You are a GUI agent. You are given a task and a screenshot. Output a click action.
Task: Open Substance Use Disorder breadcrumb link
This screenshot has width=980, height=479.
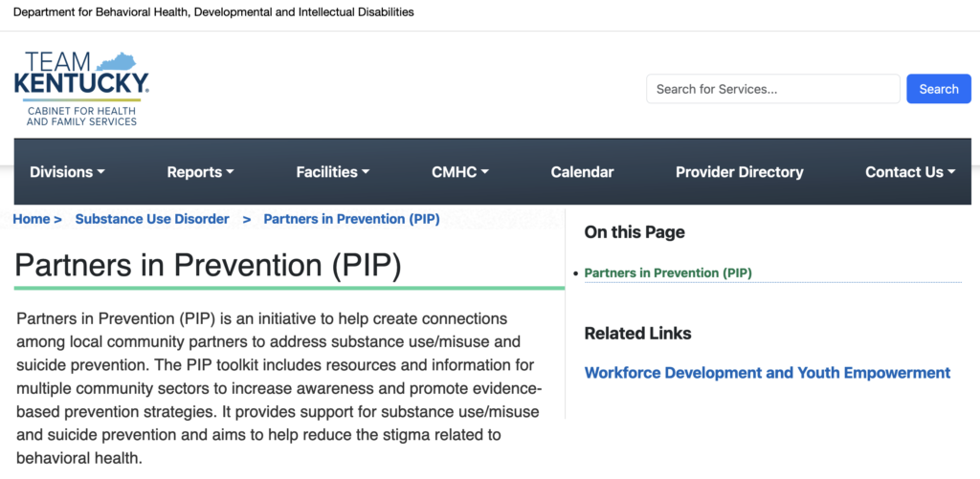152,219
